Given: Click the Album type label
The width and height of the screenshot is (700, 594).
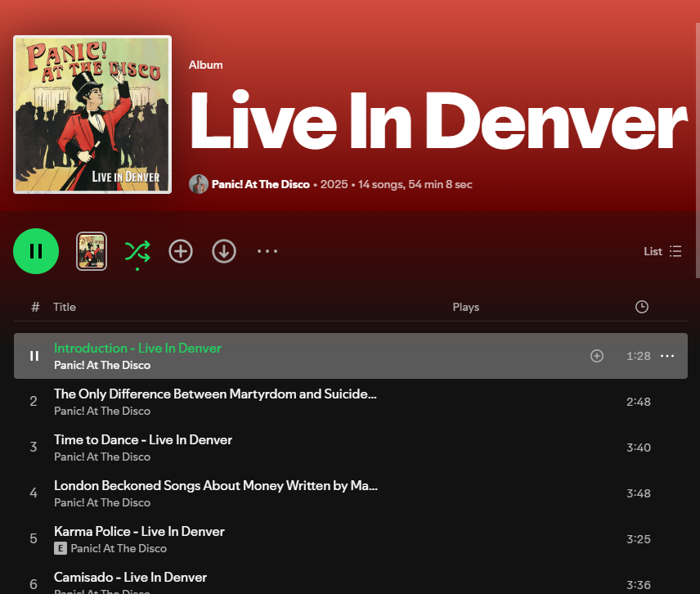Looking at the screenshot, I should pos(205,65).
